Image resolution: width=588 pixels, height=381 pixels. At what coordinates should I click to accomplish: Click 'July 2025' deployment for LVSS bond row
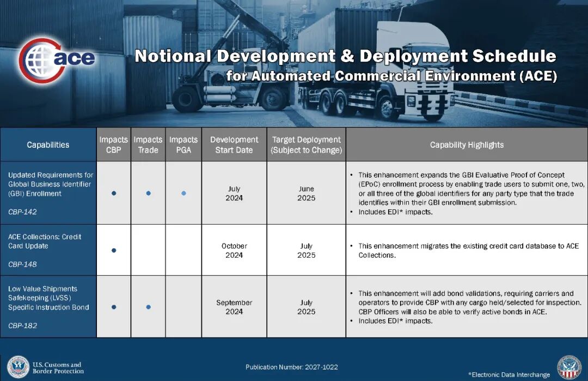pos(307,307)
